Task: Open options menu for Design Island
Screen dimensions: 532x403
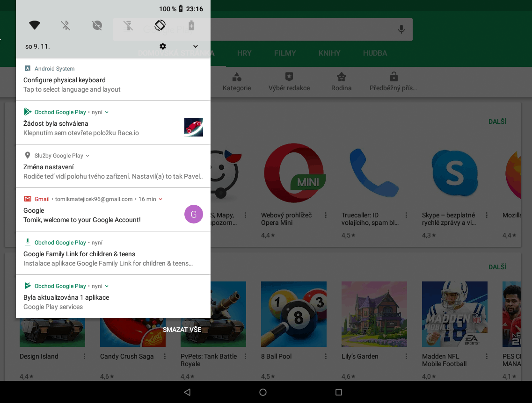Action: pyautogui.click(x=85, y=357)
